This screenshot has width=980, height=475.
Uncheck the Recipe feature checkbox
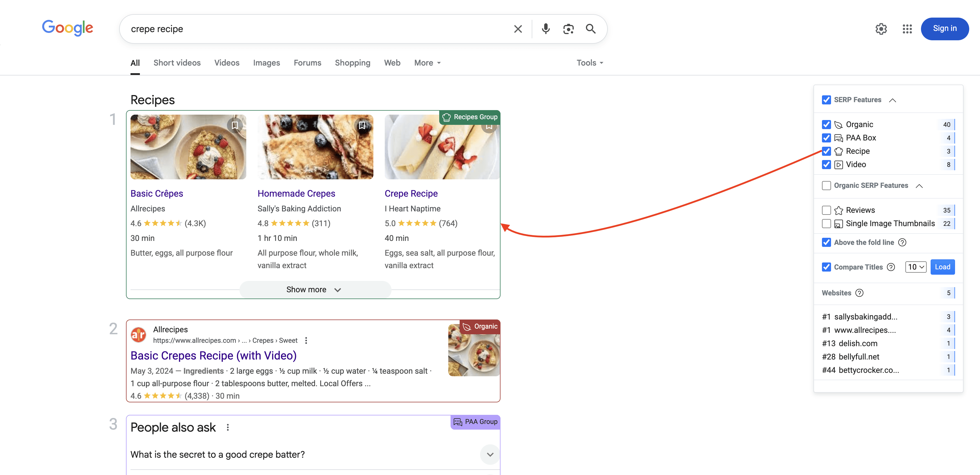coord(826,152)
